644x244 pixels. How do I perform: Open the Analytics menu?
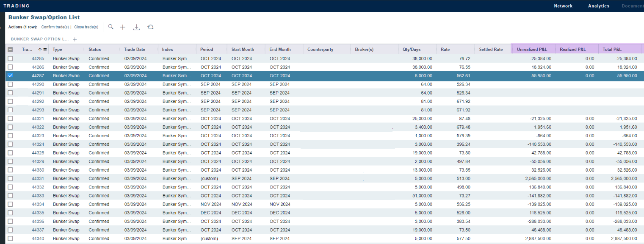(598, 6)
